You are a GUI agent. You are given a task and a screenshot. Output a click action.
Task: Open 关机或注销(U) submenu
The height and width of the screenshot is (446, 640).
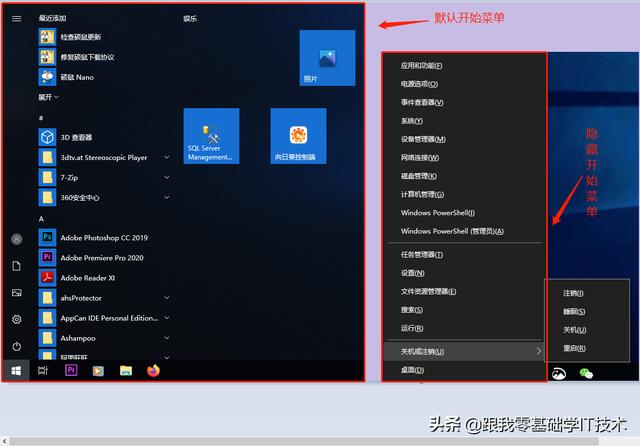coord(464,351)
